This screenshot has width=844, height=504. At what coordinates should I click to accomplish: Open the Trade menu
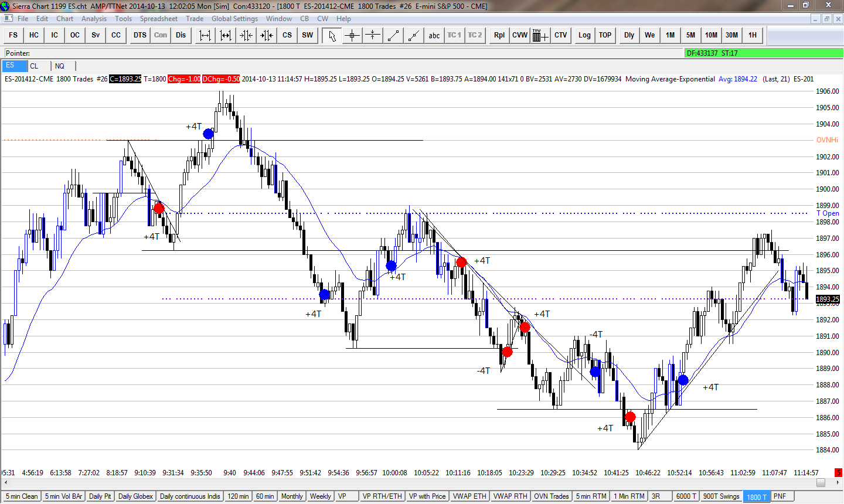point(195,19)
